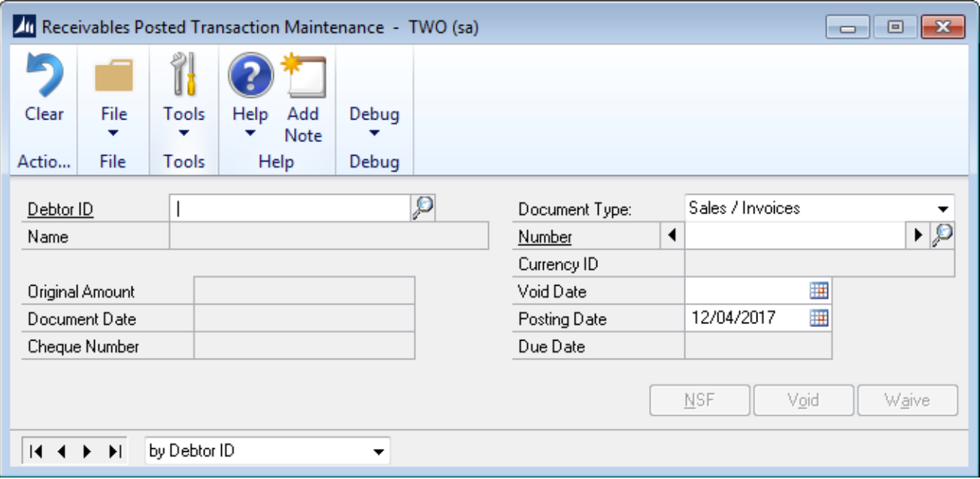Expand the Document Type dropdown
The width and height of the screenshot is (980, 479).
pyautogui.click(x=942, y=209)
